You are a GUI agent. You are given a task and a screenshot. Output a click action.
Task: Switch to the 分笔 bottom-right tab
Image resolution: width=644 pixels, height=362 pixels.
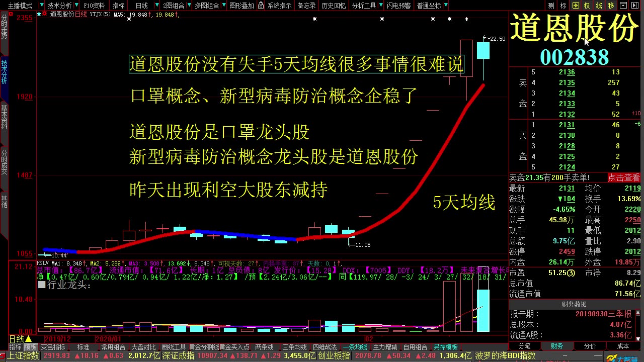[x=525, y=346]
